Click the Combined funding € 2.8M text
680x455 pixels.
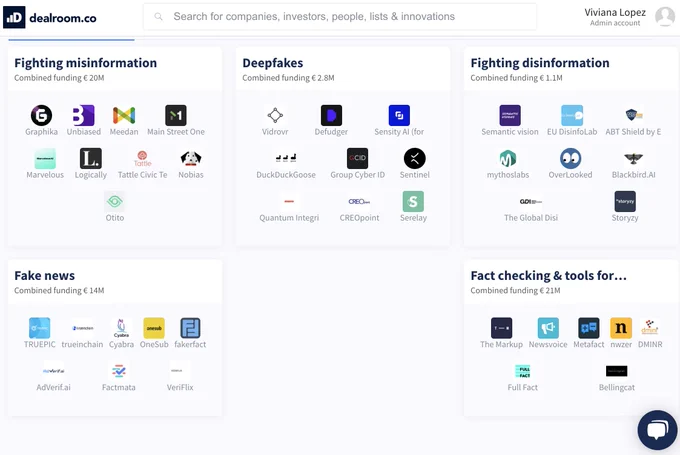[288, 78]
